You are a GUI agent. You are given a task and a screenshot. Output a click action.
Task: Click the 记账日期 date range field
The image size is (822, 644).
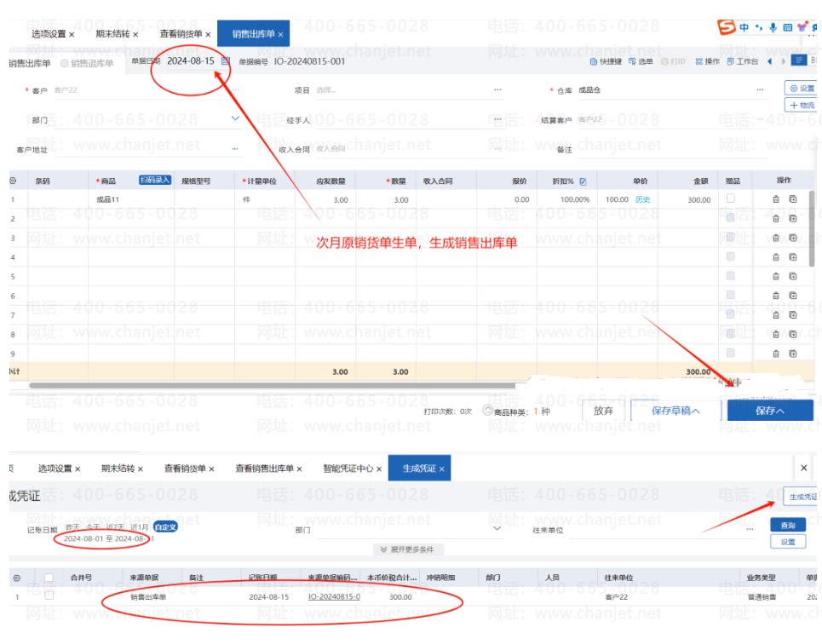pos(108,538)
